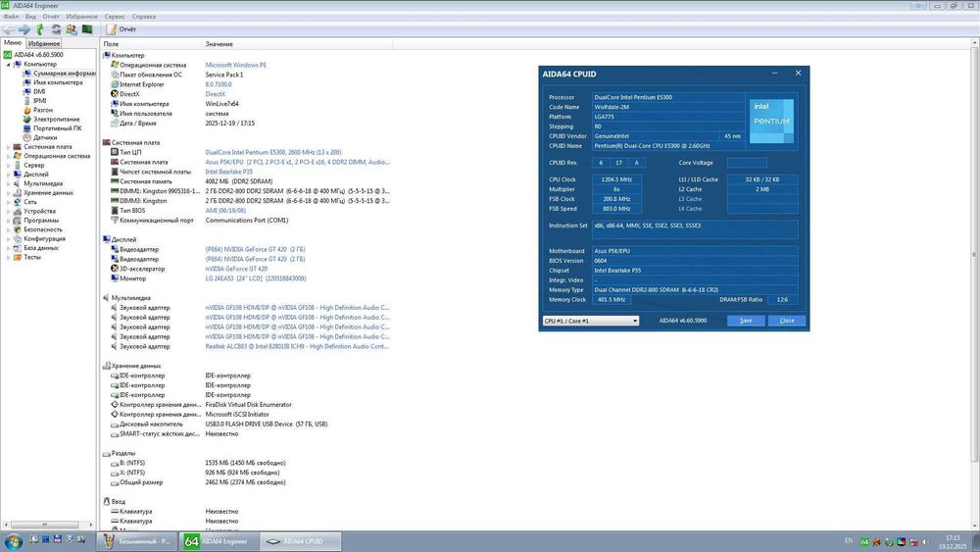Expand the Дисплей tree node

click(8, 175)
